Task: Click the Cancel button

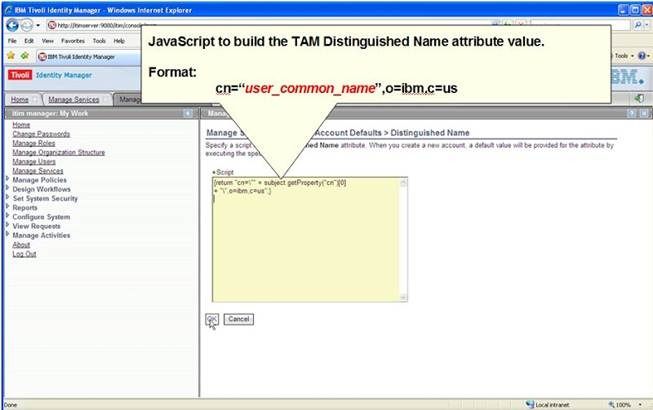Action: tap(239, 319)
